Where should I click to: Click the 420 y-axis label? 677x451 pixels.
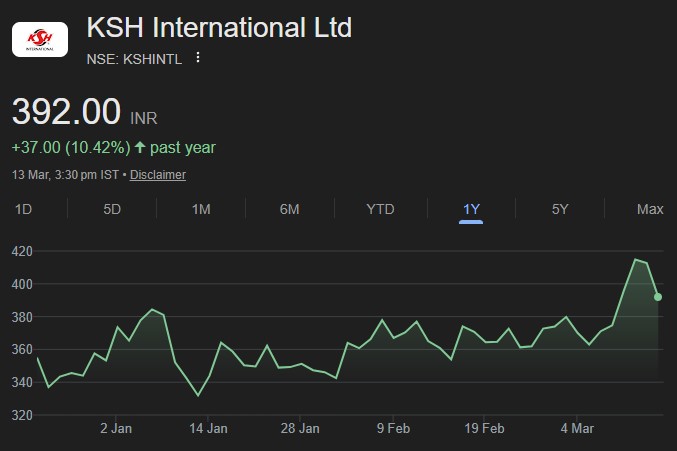[x=22, y=251]
